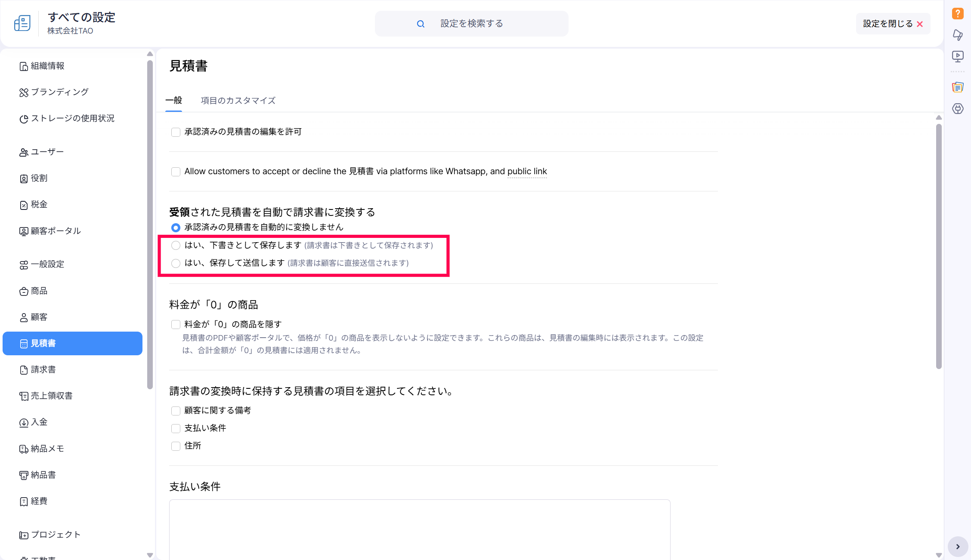The height and width of the screenshot is (560, 971).
Task: Click 設定を閉じる button
Action: (892, 24)
